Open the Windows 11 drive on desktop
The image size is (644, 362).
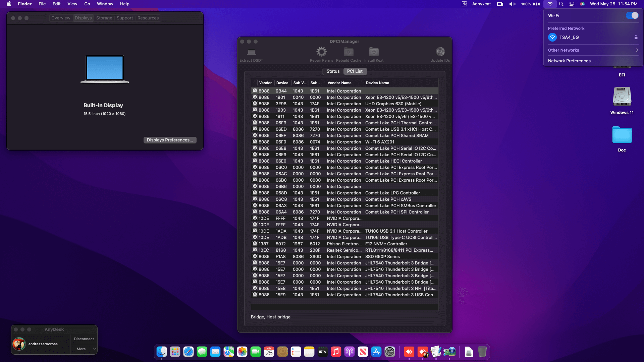tap(622, 101)
